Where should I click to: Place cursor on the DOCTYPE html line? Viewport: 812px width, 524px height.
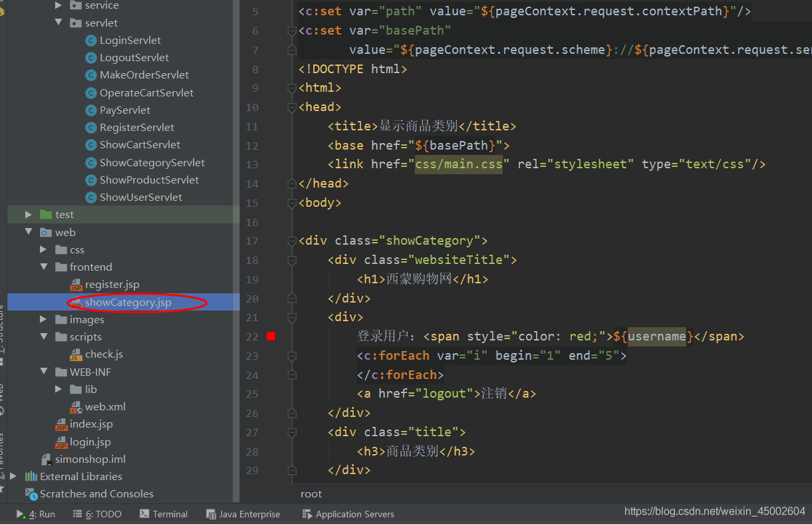click(x=352, y=68)
